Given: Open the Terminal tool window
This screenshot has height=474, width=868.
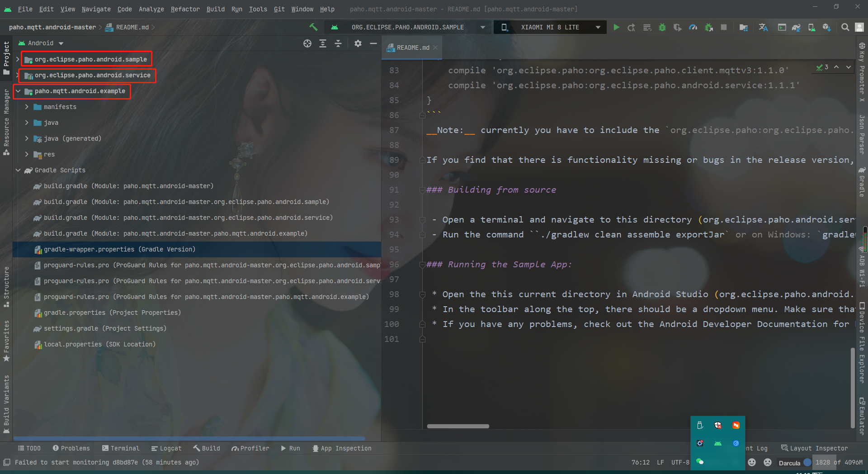Looking at the screenshot, I should pos(121,448).
